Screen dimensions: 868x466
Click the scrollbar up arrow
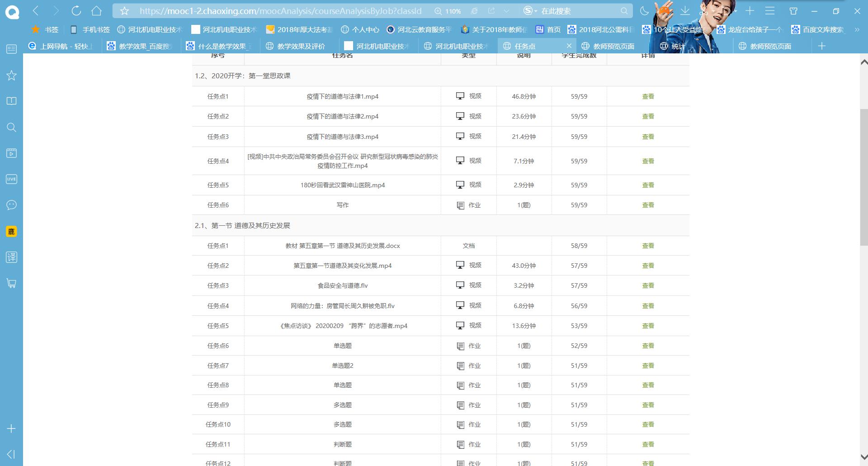pyautogui.click(x=863, y=62)
